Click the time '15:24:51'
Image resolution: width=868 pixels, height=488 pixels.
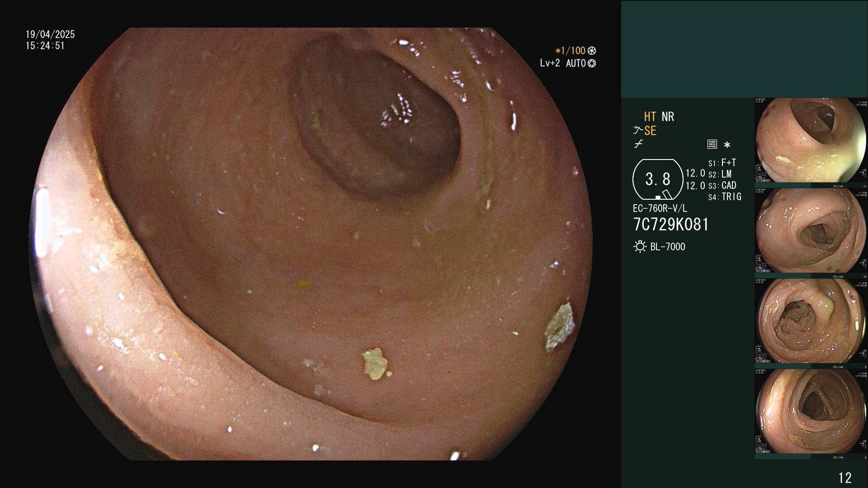coord(45,46)
